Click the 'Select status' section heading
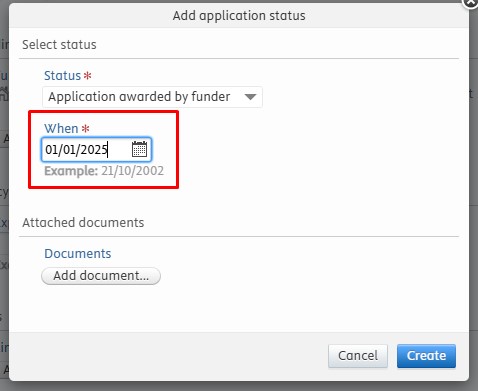The image size is (478, 391). (x=59, y=45)
